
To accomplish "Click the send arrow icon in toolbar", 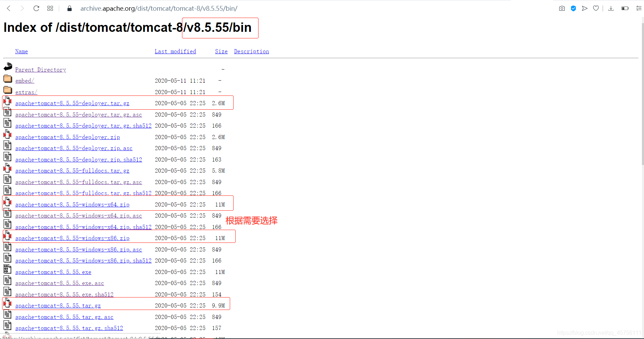I will pyautogui.click(x=585, y=8).
